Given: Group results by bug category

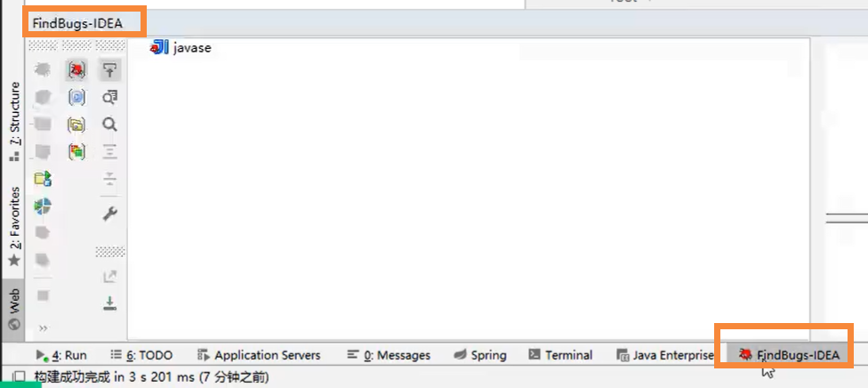Looking at the screenshot, I should [x=76, y=69].
